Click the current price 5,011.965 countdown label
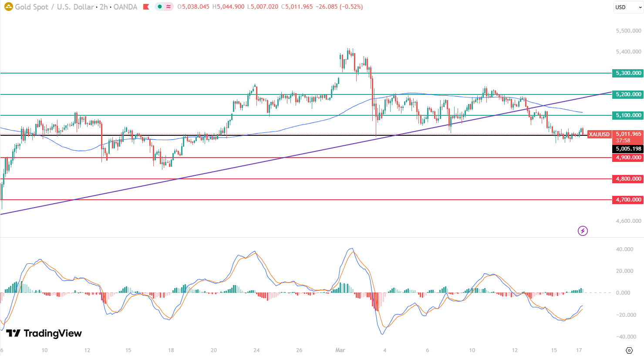644x356 pixels. pos(627,137)
